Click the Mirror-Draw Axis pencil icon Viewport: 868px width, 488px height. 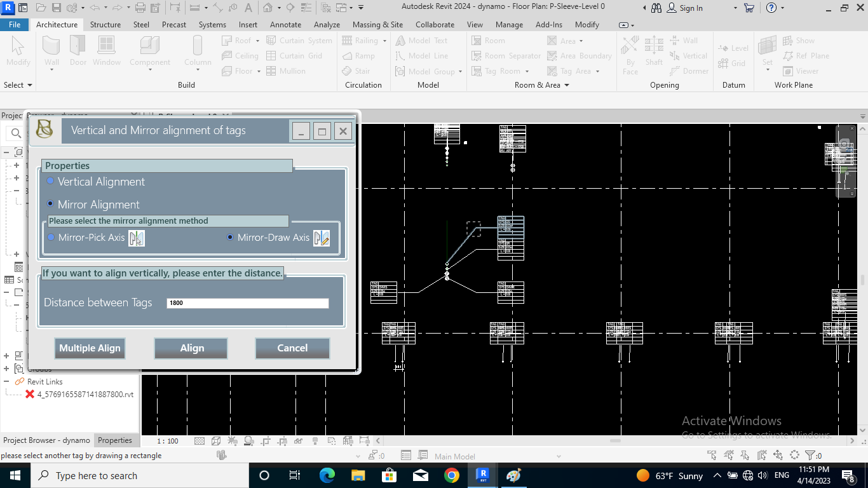tap(321, 238)
